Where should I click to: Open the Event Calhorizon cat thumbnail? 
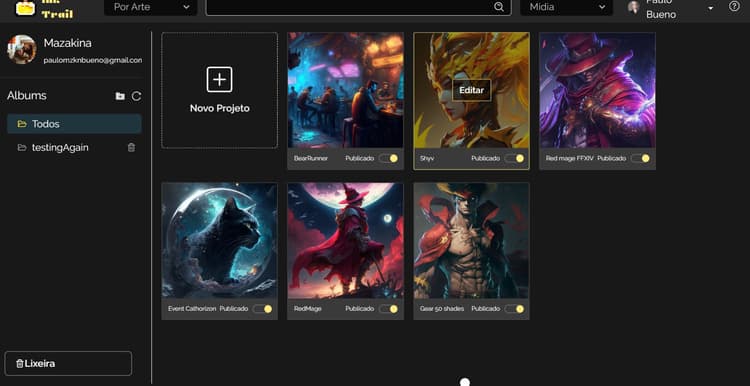pos(220,241)
